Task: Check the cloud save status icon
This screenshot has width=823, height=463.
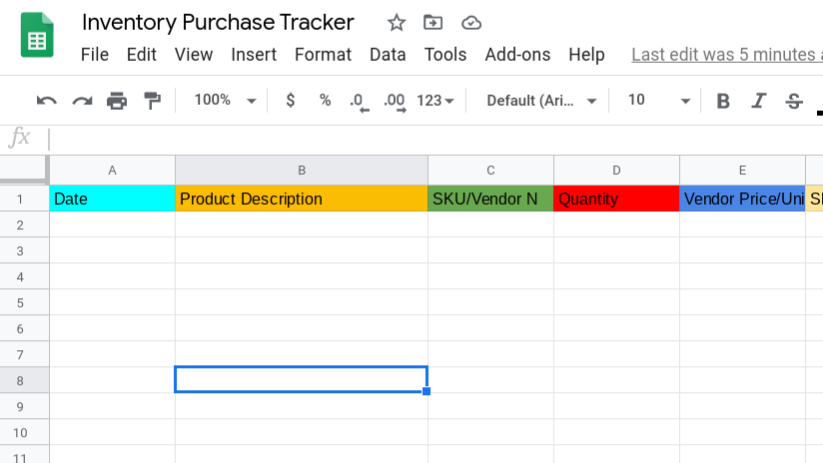Action: tap(471, 23)
